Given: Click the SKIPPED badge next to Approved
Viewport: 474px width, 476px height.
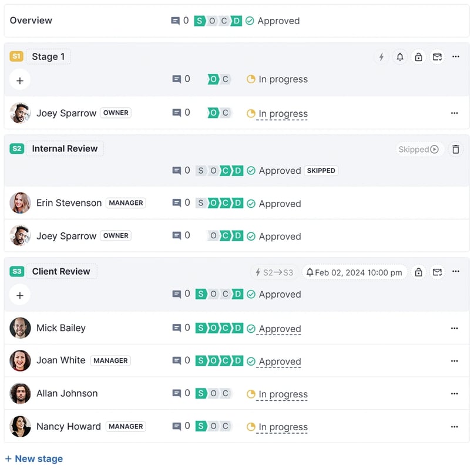Looking at the screenshot, I should pyautogui.click(x=321, y=170).
